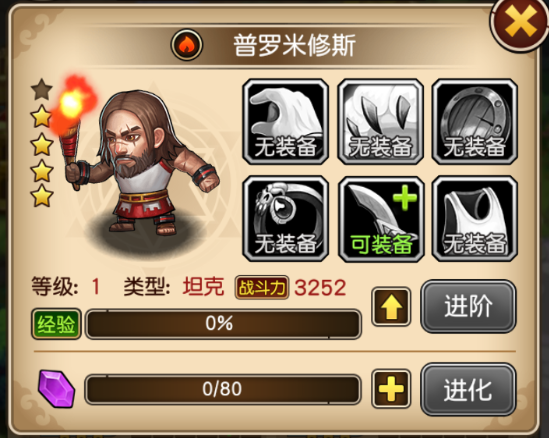Select the claw equipment slot
The width and height of the screenshot is (549, 438).
click(x=381, y=121)
